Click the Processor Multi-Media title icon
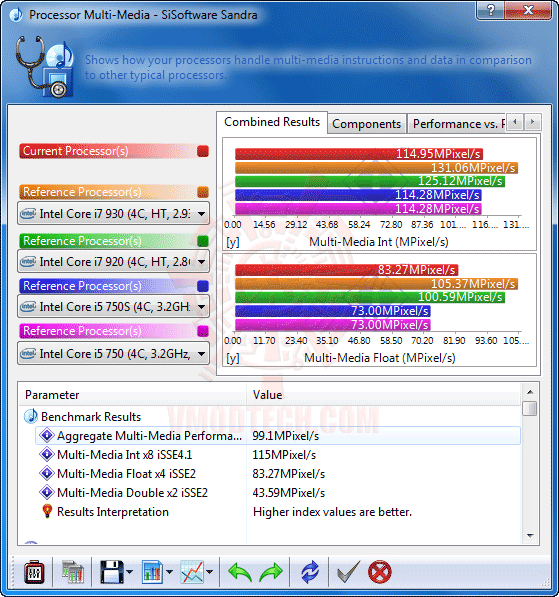 pyautogui.click(x=16, y=15)
